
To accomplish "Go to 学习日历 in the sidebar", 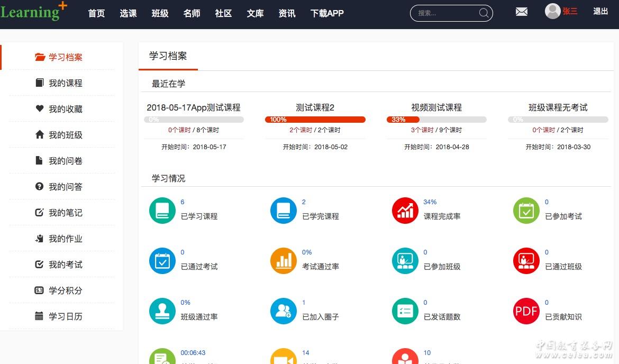I will [x=65, y=316].
